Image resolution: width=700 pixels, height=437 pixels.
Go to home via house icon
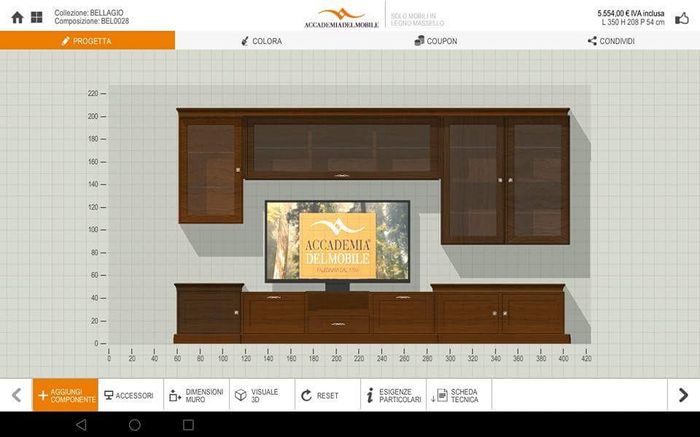pos(17,17)
